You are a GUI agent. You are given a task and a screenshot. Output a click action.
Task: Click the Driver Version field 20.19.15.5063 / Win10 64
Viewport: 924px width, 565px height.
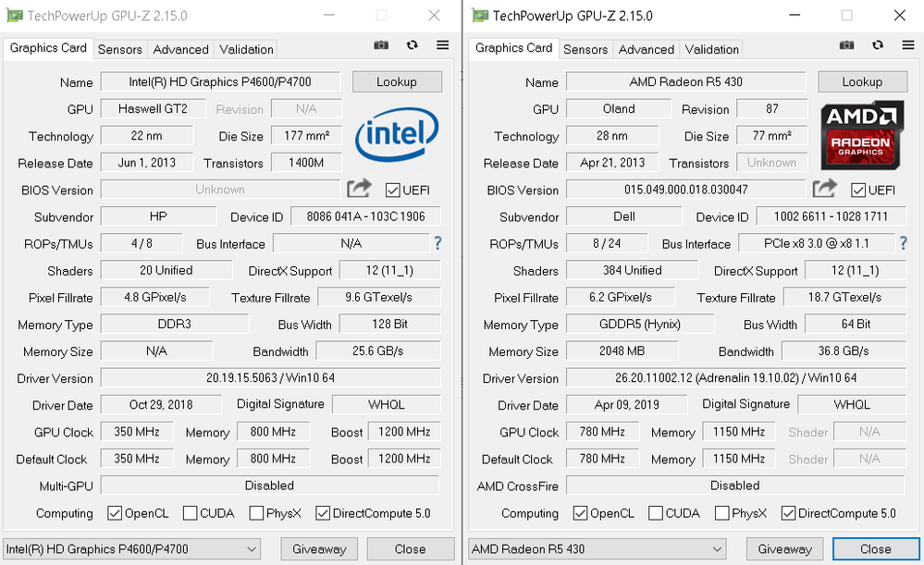(270, 377)
